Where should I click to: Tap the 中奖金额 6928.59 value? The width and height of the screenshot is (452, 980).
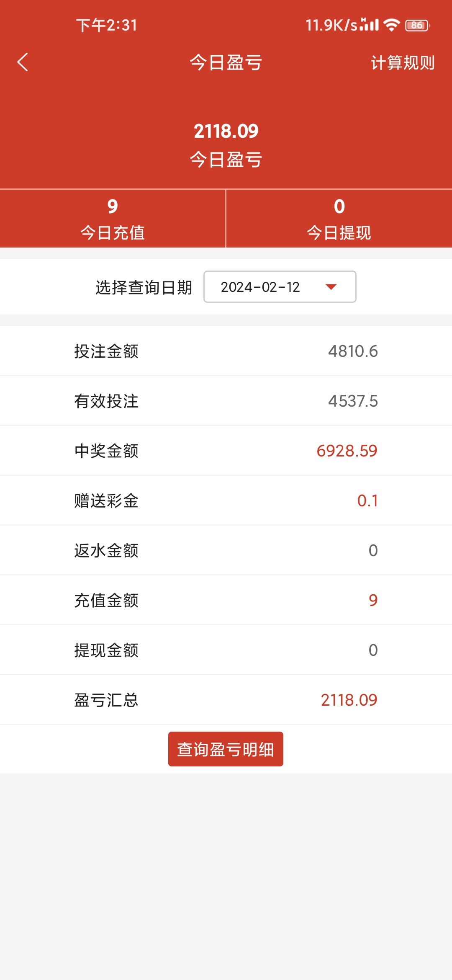coord(347,451)
